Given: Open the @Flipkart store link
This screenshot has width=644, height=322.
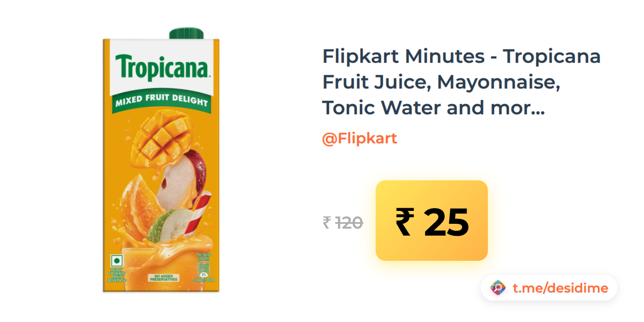Looking at the screenshot, I should [360, 138].
